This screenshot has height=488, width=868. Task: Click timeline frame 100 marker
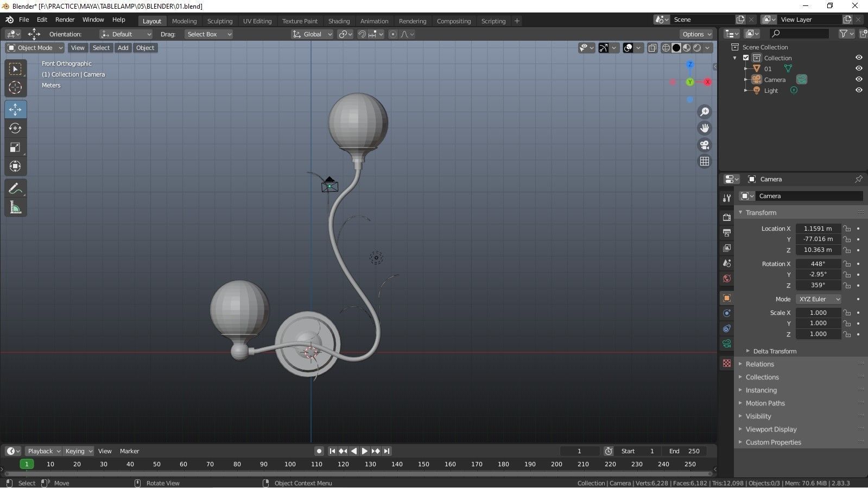tap(290, 464)
